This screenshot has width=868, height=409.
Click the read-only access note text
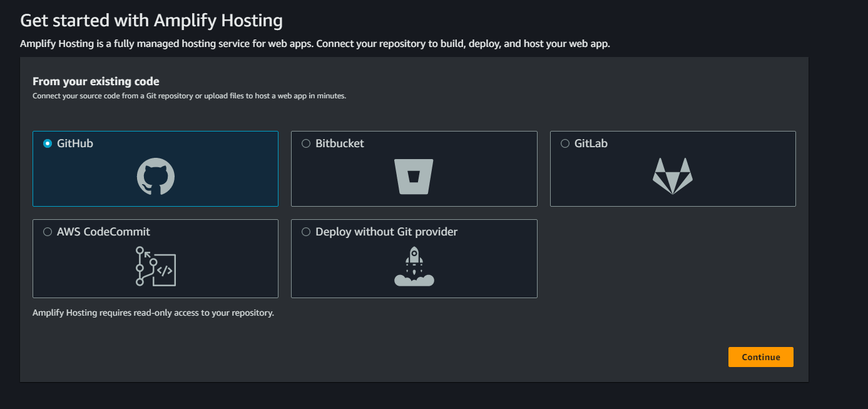click(153, 313)
